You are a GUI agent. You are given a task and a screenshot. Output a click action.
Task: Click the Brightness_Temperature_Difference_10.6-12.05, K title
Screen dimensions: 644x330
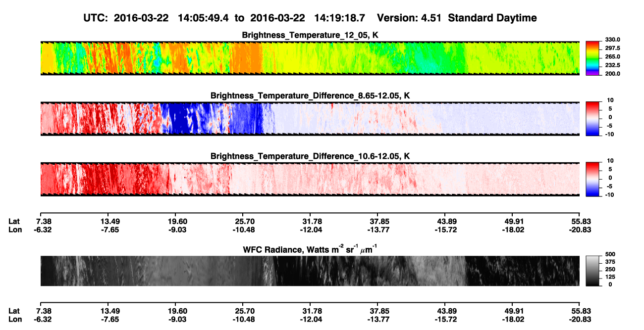pos(310,156)
